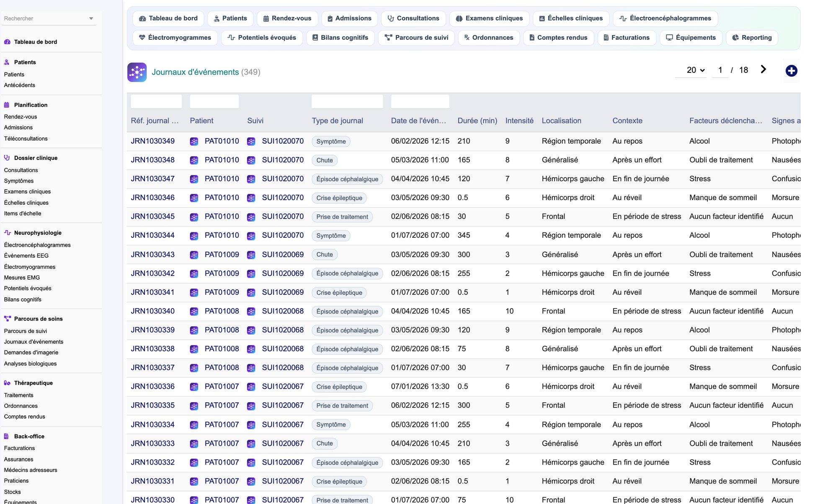Click the Crise épileptique badge in row JRN1030336
The width and height of the screenshot is (815, 504).
tap(339, 387)
